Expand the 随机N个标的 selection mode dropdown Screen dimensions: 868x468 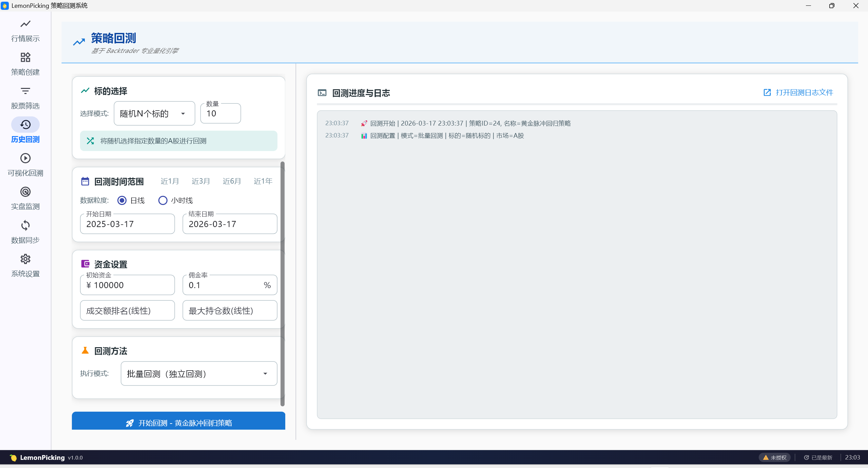pyautogui.click(x=154, y=114)
